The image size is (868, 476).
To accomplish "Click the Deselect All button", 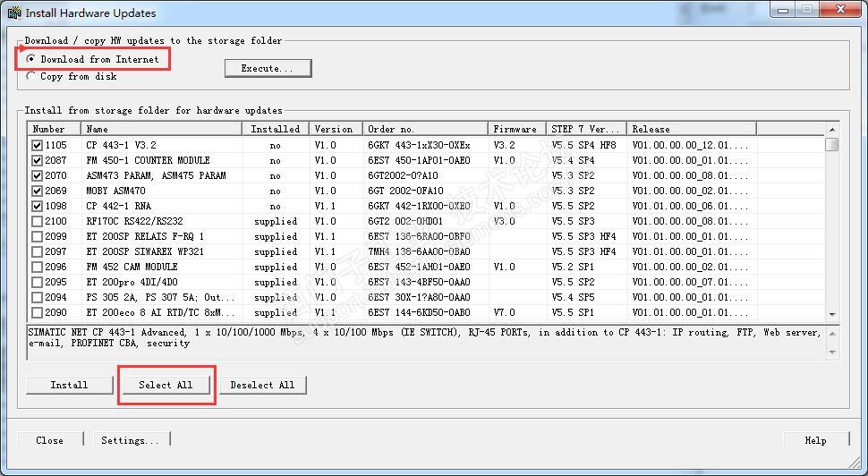I will click(x=263, y=385).
